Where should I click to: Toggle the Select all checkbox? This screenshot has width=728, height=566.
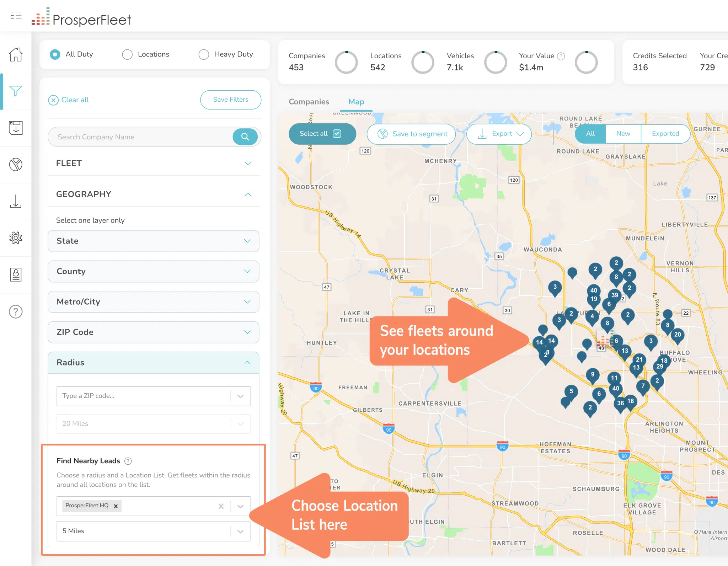pyautogui.click(x=337, y=134)
